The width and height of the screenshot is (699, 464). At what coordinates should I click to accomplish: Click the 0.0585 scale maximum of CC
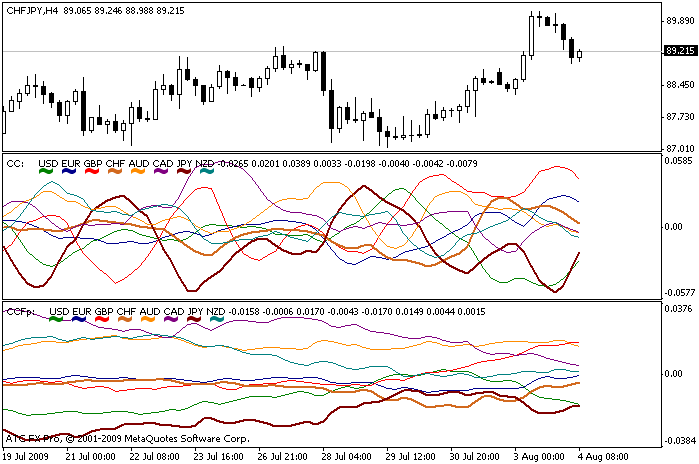pos(678,160)
